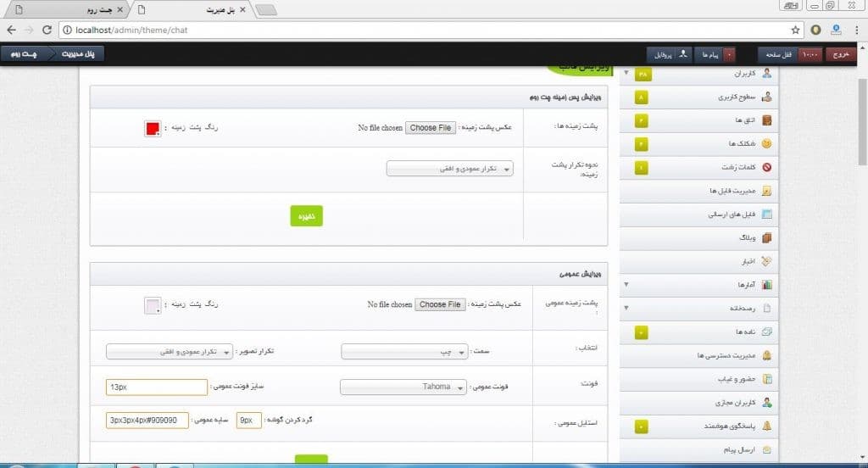Viewport: 868px width, 468px height.
Task: Click the Exit (خروج) button
Action: pos(840,54)
